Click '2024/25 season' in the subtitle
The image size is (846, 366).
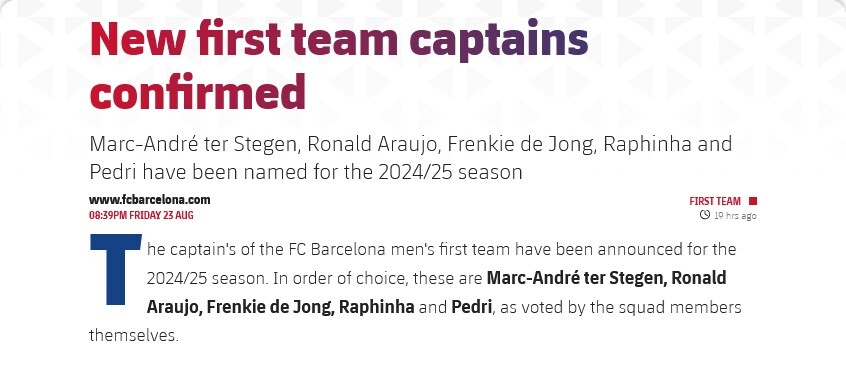(450, 172)
